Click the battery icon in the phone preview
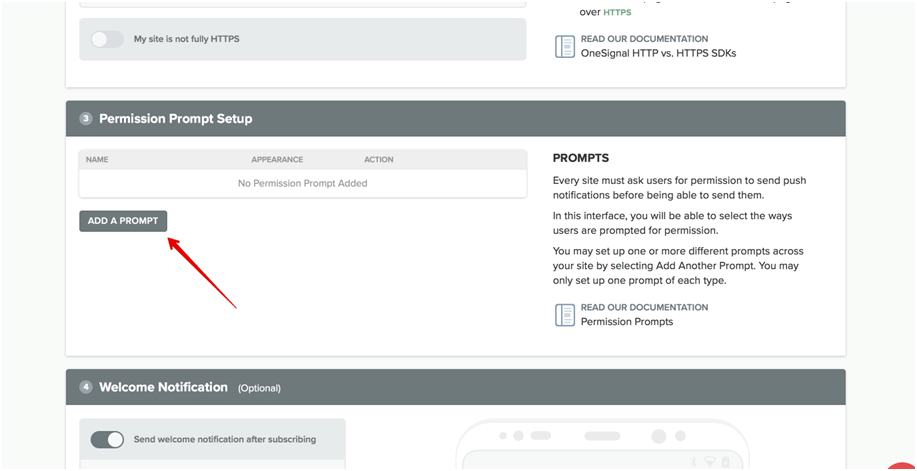Viewport: 917px width, 471px height. (725, 463)
